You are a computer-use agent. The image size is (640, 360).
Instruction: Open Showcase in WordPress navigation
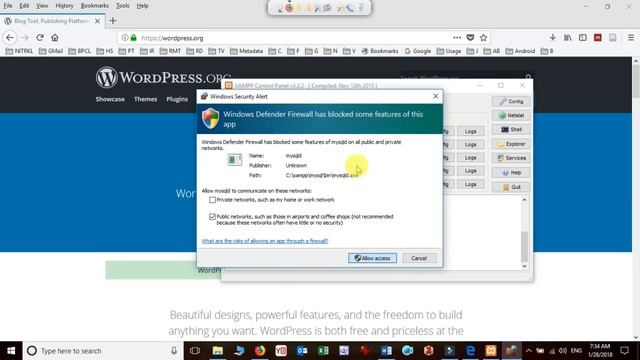pyautogui.click(x=110, y=99)
